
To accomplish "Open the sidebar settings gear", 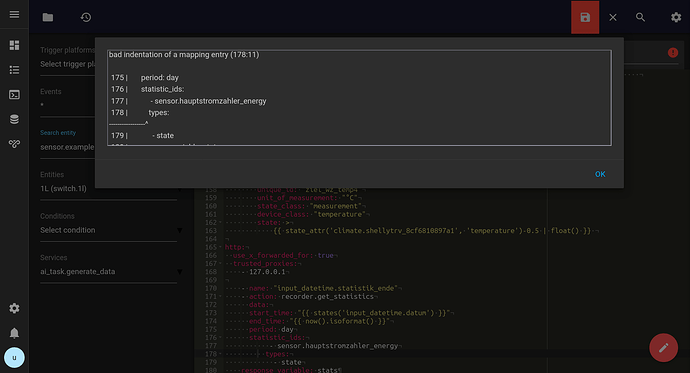I will pos(14,308).
